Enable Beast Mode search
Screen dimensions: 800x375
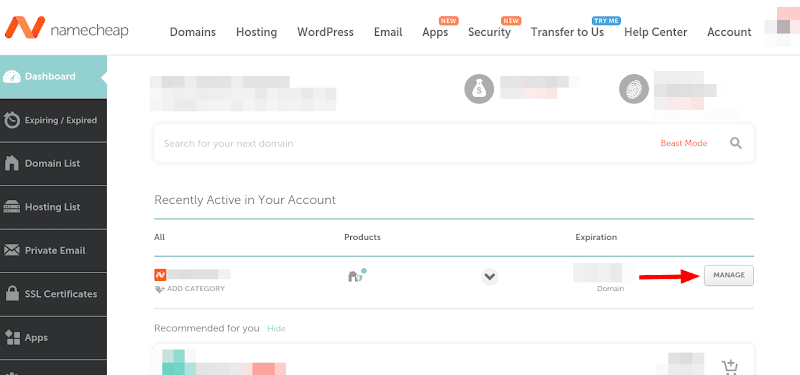pos(684,143)
